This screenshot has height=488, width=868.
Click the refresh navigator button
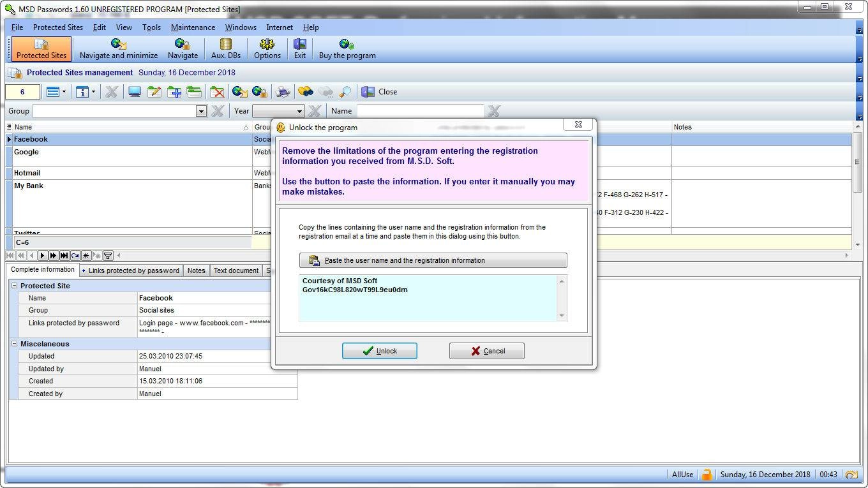tap(75, 256)
